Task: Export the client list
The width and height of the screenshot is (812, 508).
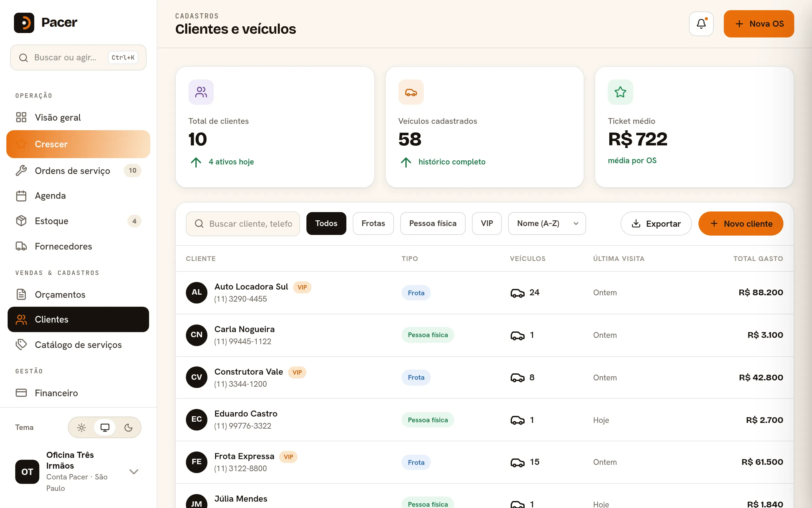Action: [x=656, y=224]
